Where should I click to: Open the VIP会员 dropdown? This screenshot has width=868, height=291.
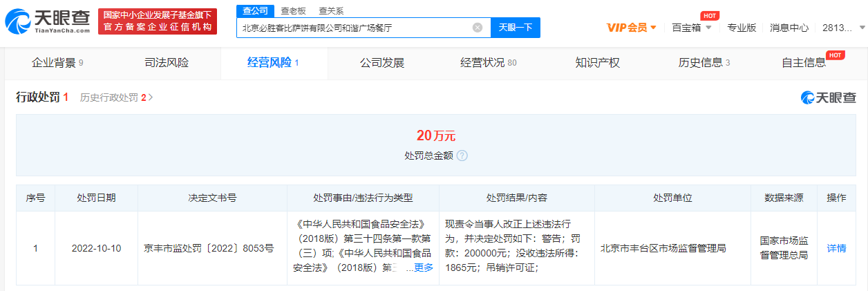[632, 28]
